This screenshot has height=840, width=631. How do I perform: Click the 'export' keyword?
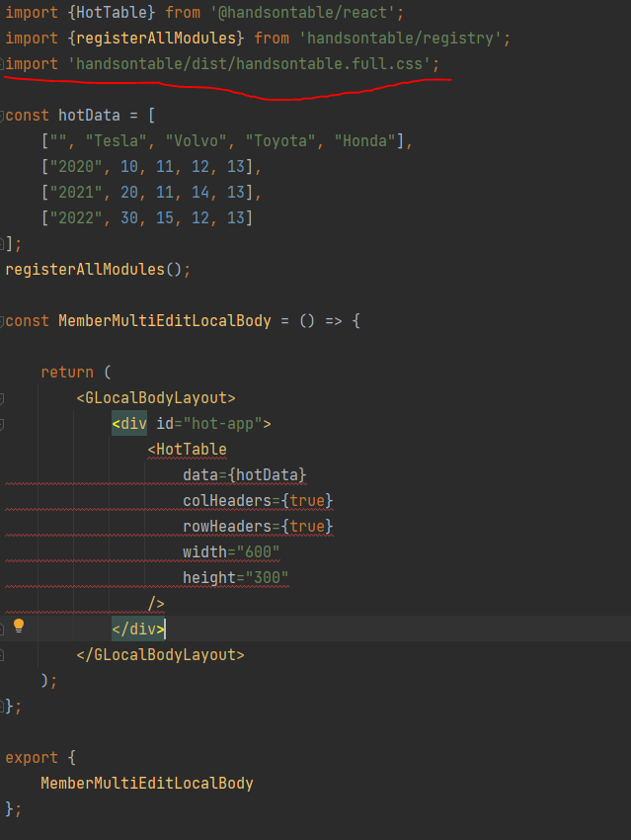point(32,758)
